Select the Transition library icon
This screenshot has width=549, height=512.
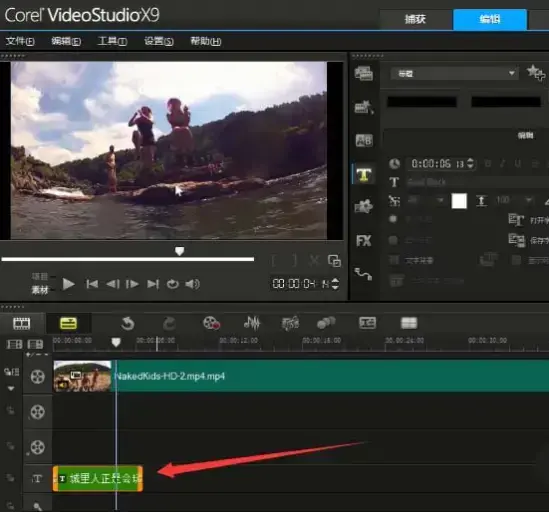point(364,140)
